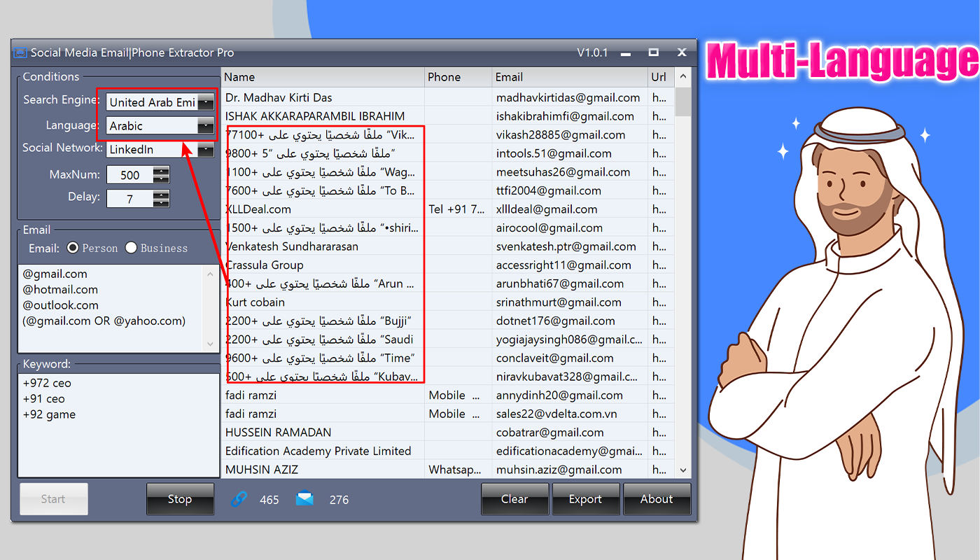Select the Person email radio button
Viewport: 980px width, 560px height.
click(x=73, y=248)
